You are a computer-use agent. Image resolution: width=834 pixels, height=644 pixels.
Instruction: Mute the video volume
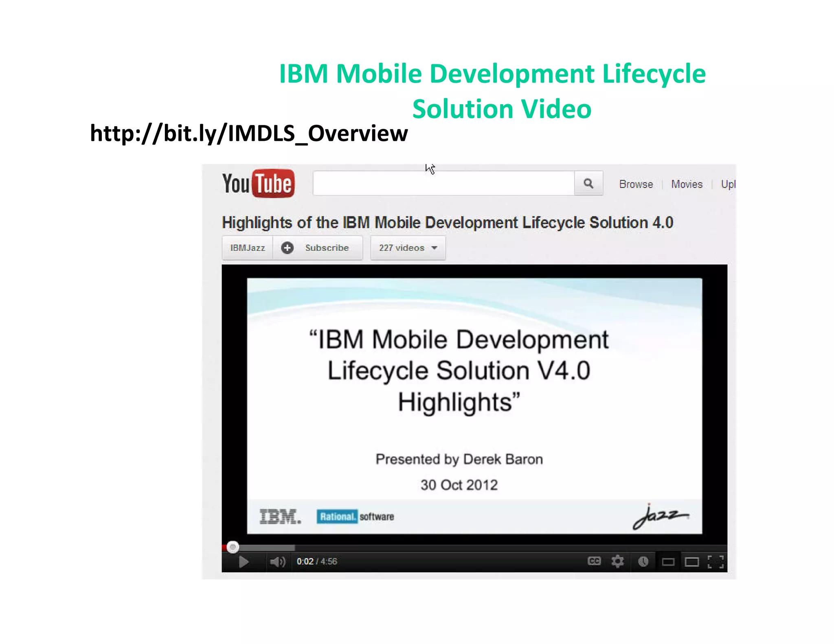coord(278,562)
